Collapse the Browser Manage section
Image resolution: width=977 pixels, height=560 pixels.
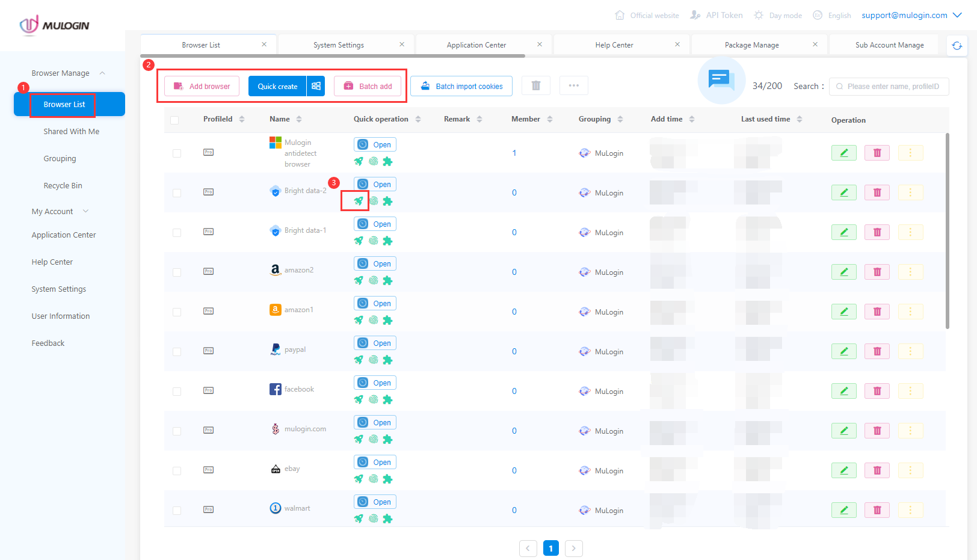pyautogui.click(x=102, y=72)
